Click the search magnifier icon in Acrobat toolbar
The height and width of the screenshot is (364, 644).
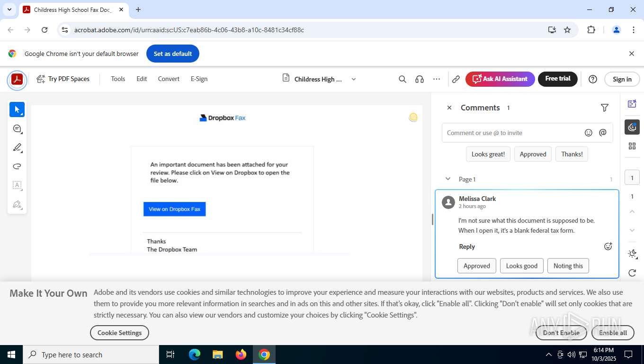[x=402, y=79]
